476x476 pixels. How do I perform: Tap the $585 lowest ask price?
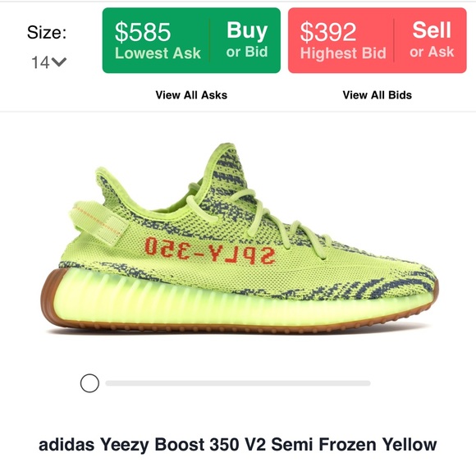pos(143,32)
